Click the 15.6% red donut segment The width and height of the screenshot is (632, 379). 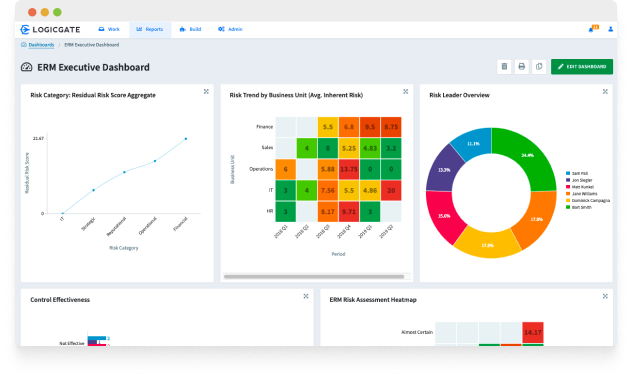pos(444,216)
